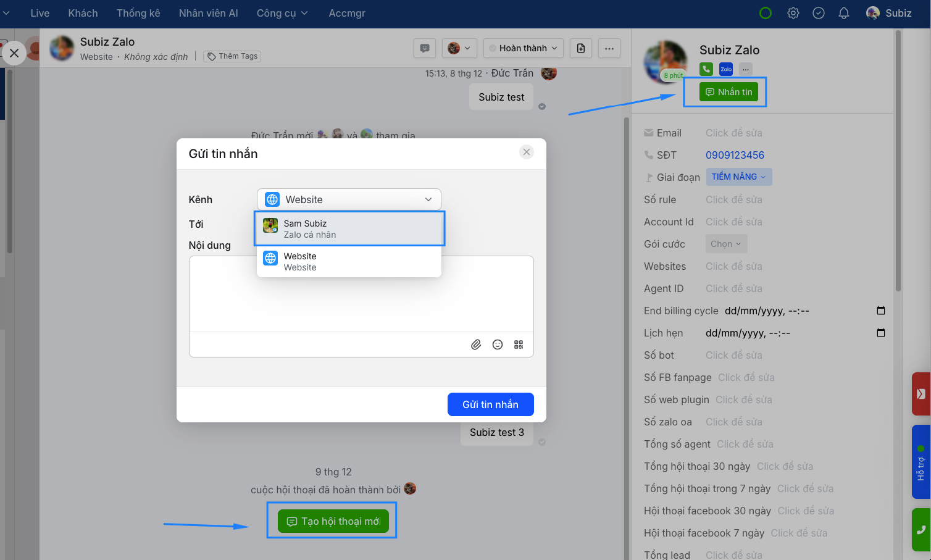Screen dimensions: 931x560
Task: Click the Nội dung message text area
Action: point(361,293)
